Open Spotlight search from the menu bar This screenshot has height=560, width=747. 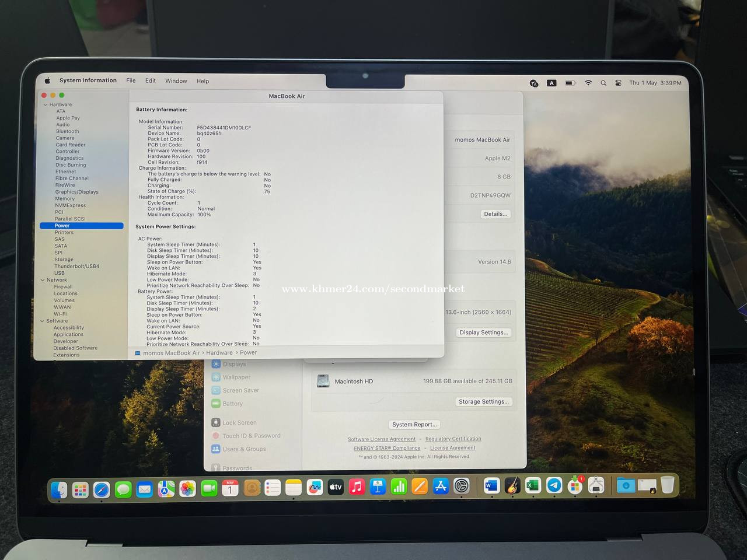603,83
